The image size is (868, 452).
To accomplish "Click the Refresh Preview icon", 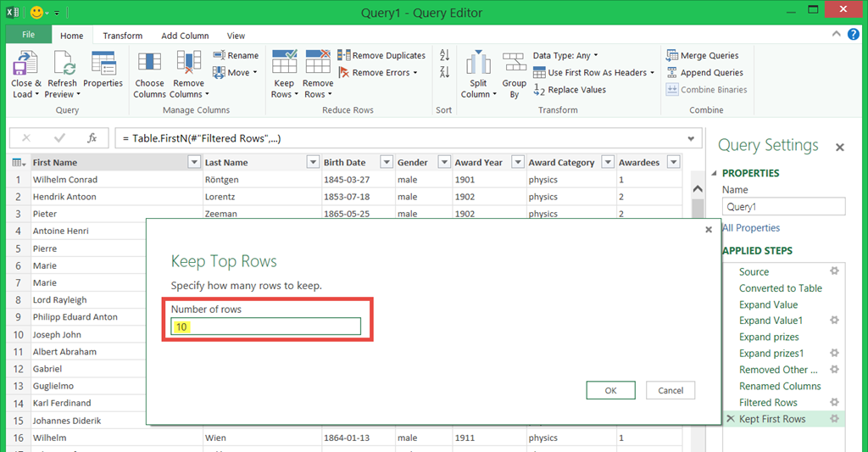I will click(63, 64).
